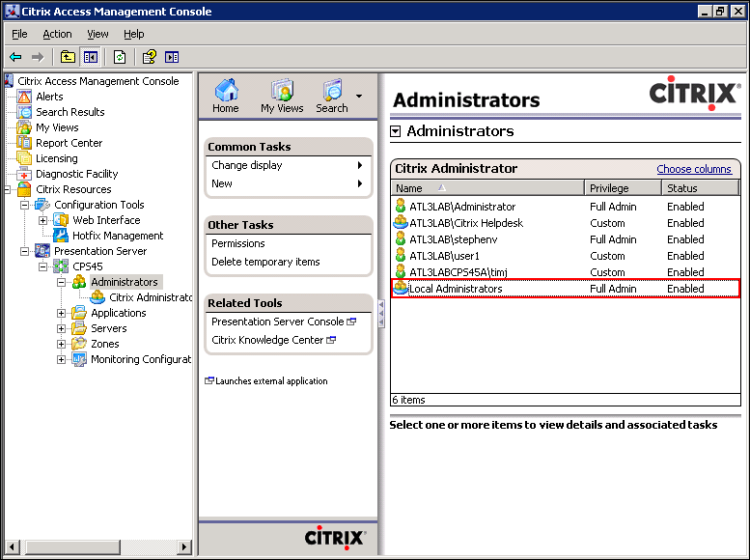Click Delete temporary items task
The height and width of the screenshot is (560, 750).
pyautogui.click(x=266, y=262)
